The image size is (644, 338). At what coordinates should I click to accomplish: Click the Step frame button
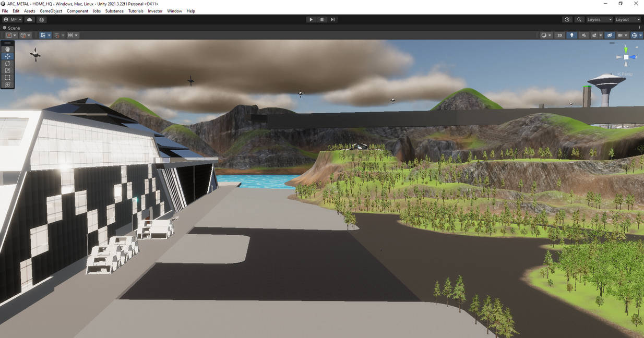click(x=332, y=19)
